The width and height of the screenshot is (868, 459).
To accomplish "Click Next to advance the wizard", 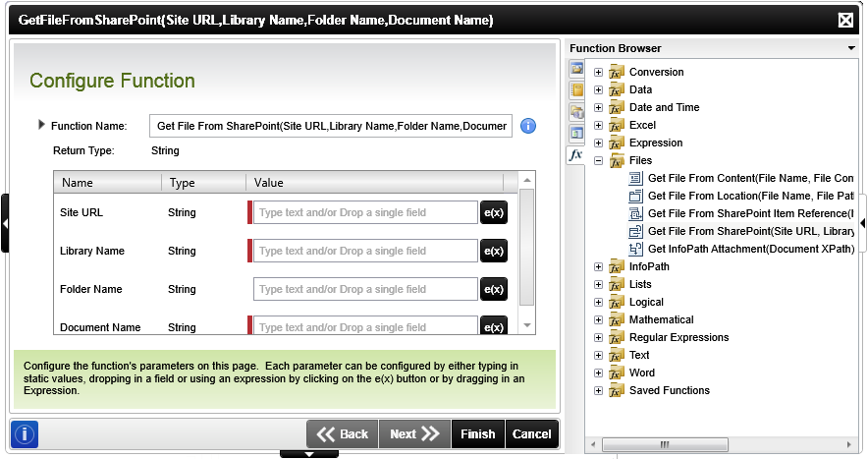I will [414, 434].
